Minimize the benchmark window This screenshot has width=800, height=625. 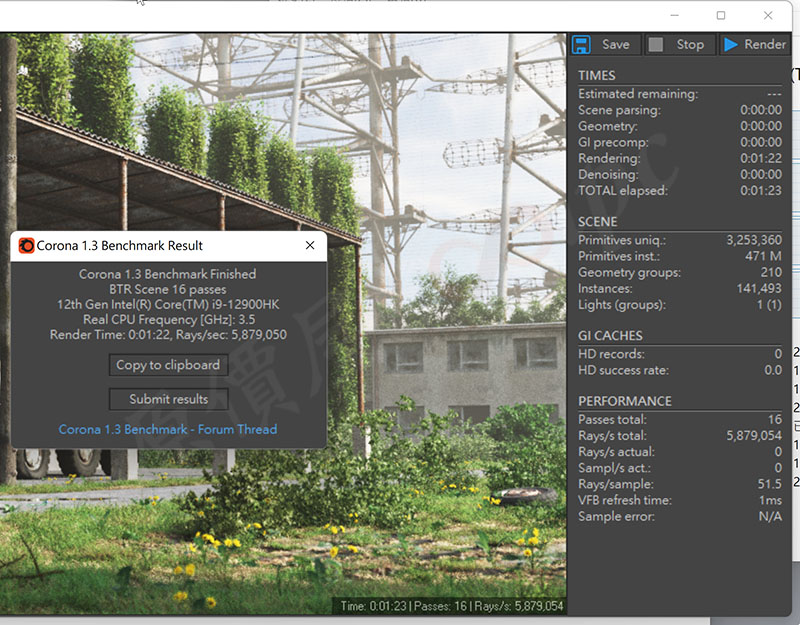pos(674,15)
